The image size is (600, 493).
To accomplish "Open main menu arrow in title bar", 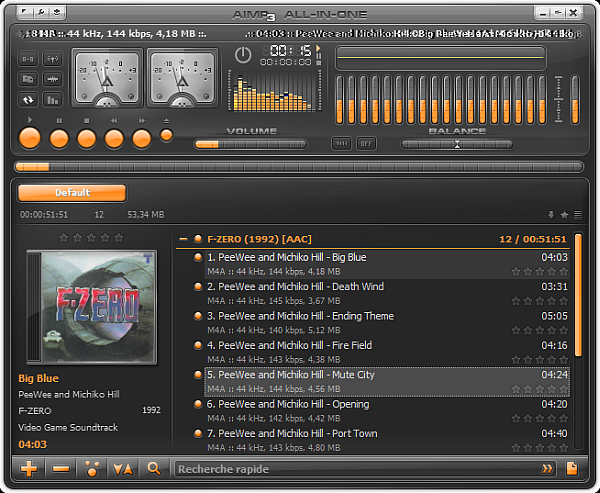I will click(x=24, y=12).
